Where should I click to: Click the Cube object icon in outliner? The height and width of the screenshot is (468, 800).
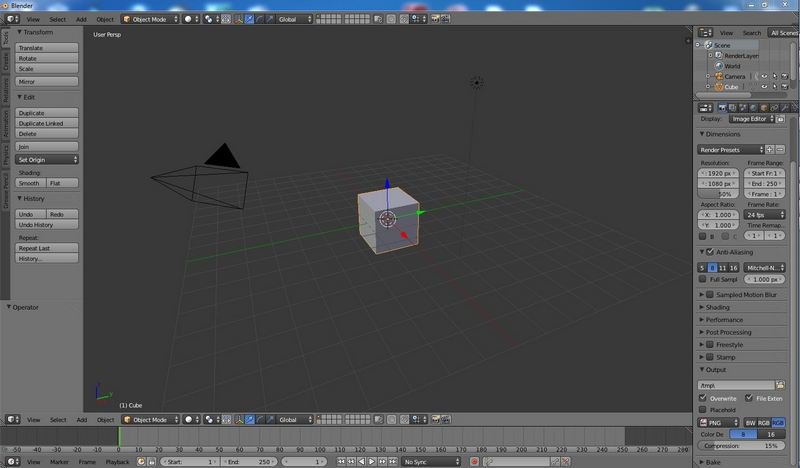718,87
